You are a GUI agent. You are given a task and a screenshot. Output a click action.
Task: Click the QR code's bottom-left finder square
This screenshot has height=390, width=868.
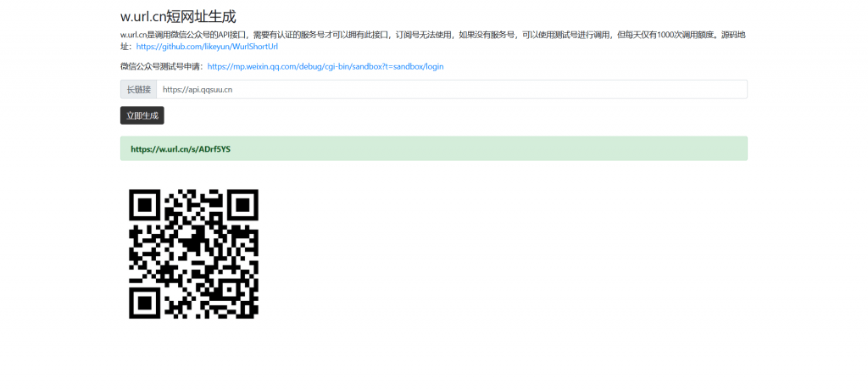[x=145, y=302]
